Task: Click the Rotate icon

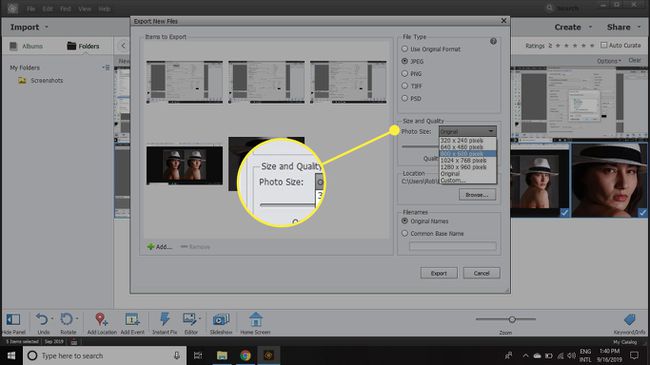Action: pos(67,319)
